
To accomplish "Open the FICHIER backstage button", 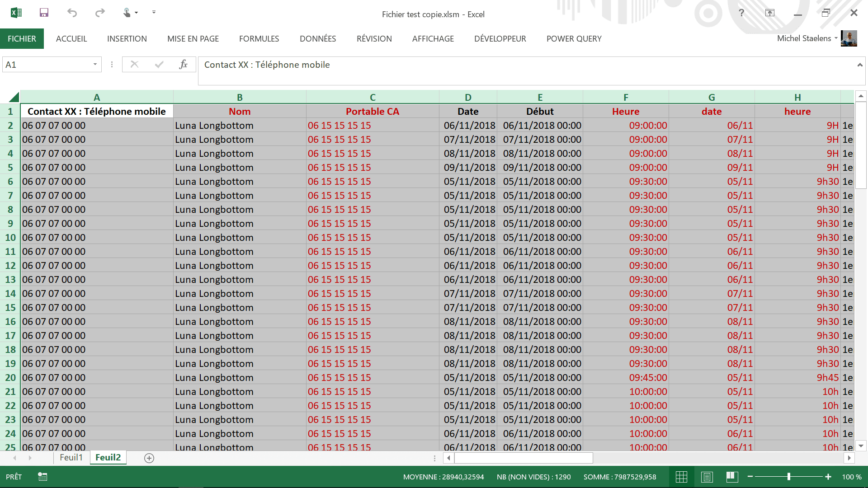I will click(x=22, y=39).
